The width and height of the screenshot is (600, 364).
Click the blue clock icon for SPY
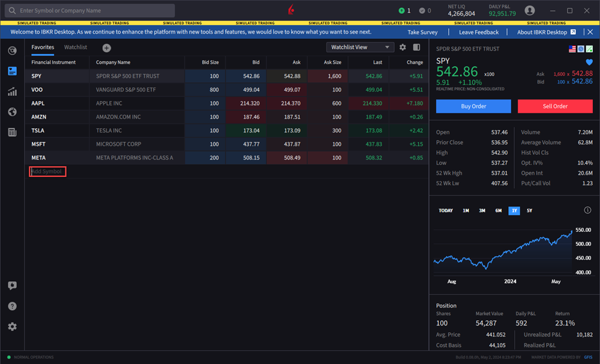tap(581, 49)
